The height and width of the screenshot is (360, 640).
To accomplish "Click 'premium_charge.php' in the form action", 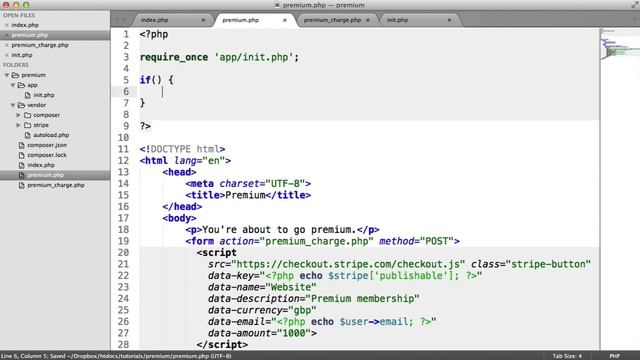I will pos(317,241).
